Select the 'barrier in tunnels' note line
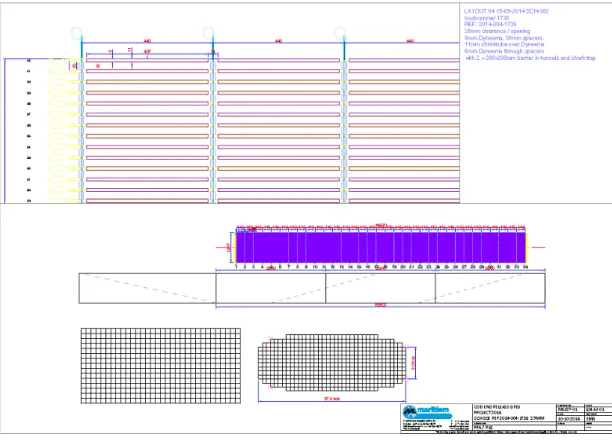 (x=530, y=58)
